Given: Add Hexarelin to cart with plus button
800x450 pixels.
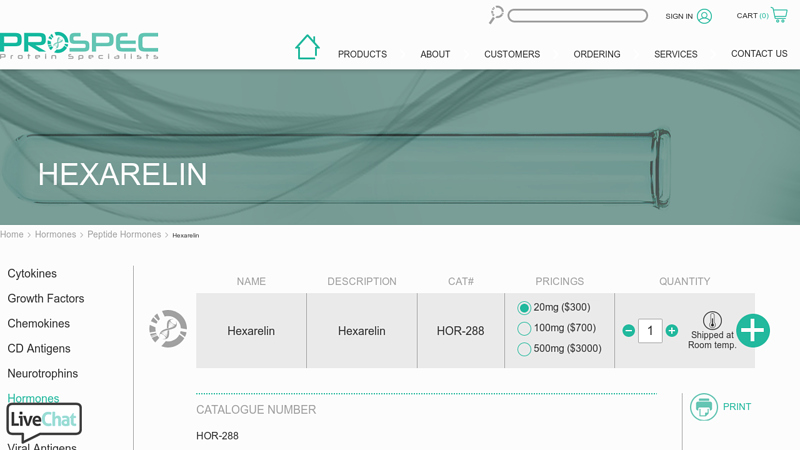Looking at the screenshot, I should [x=752, y=331].
